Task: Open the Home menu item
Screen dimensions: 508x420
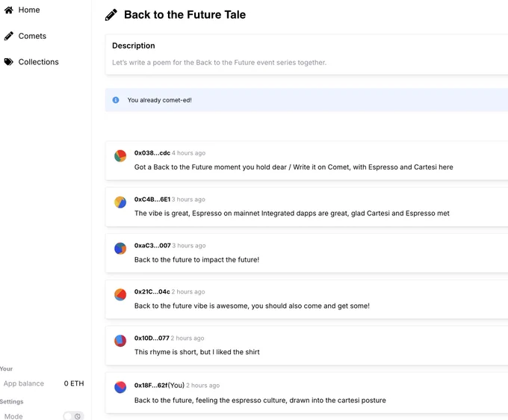Action: 29,10
